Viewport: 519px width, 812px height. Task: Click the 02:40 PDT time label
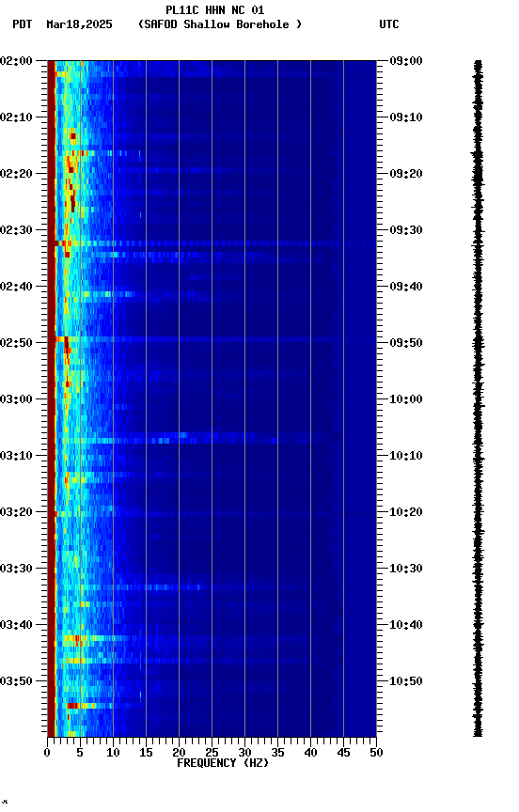[16, 287]
